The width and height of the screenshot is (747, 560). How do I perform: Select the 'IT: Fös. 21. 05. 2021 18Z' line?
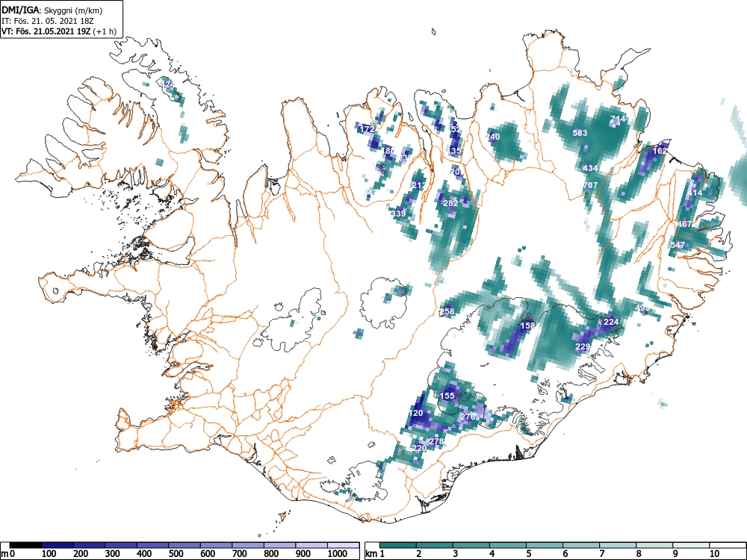(46, 21)
